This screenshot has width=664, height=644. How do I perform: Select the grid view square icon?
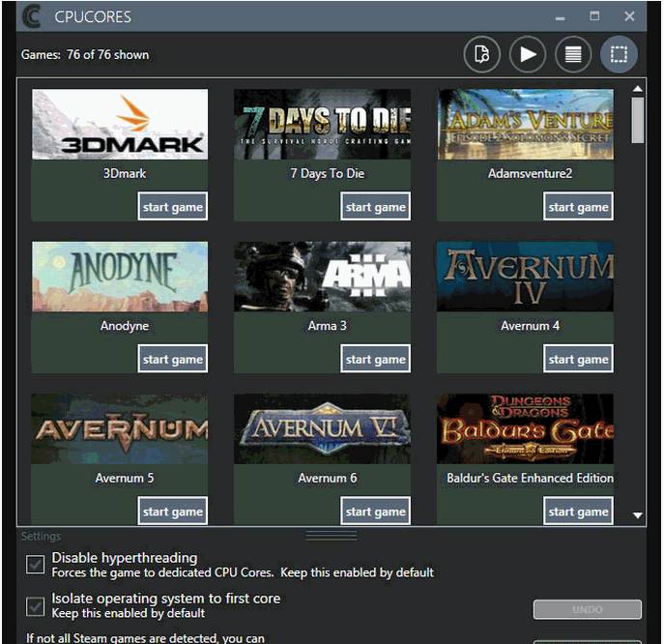point(619,55)
